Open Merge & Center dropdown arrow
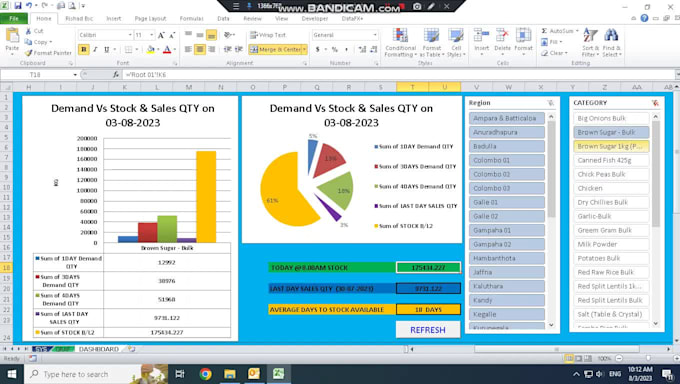 point(304,49)
